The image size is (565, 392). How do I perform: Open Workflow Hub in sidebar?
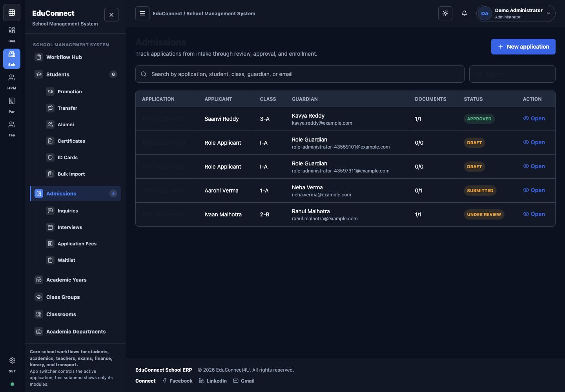point(75,57)
